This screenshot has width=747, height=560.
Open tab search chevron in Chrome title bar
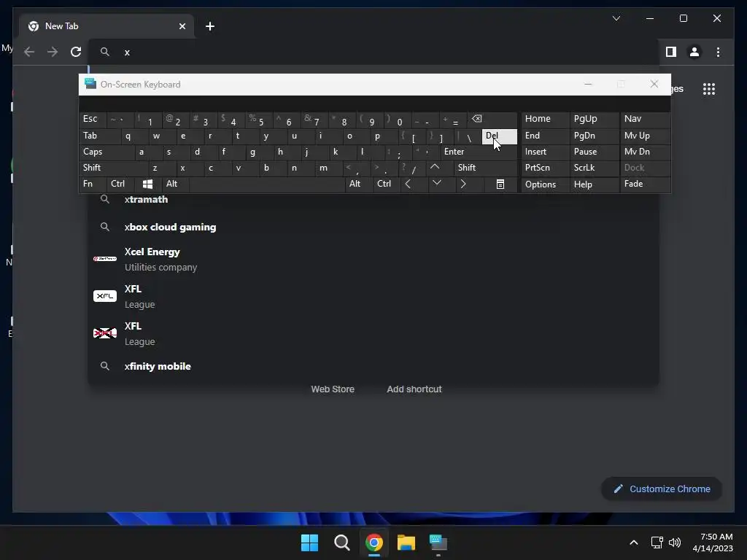[616, 18]
